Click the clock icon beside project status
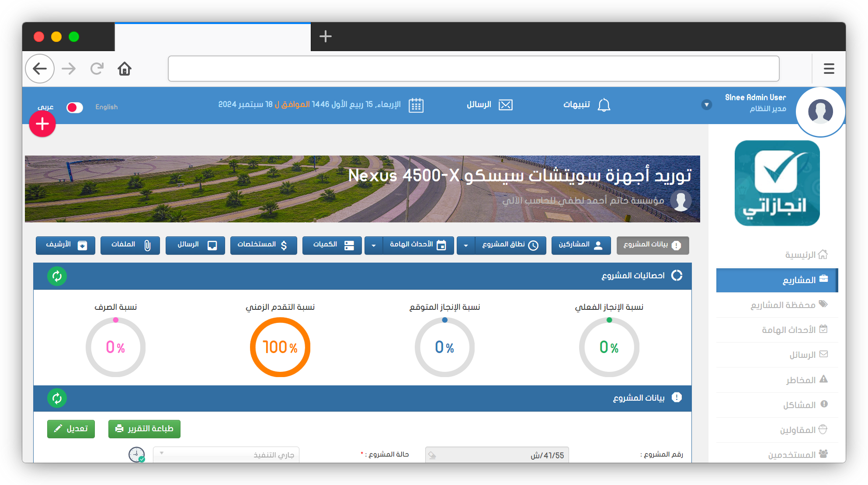Viewport: 868px width, 485px height. point(136,454)
